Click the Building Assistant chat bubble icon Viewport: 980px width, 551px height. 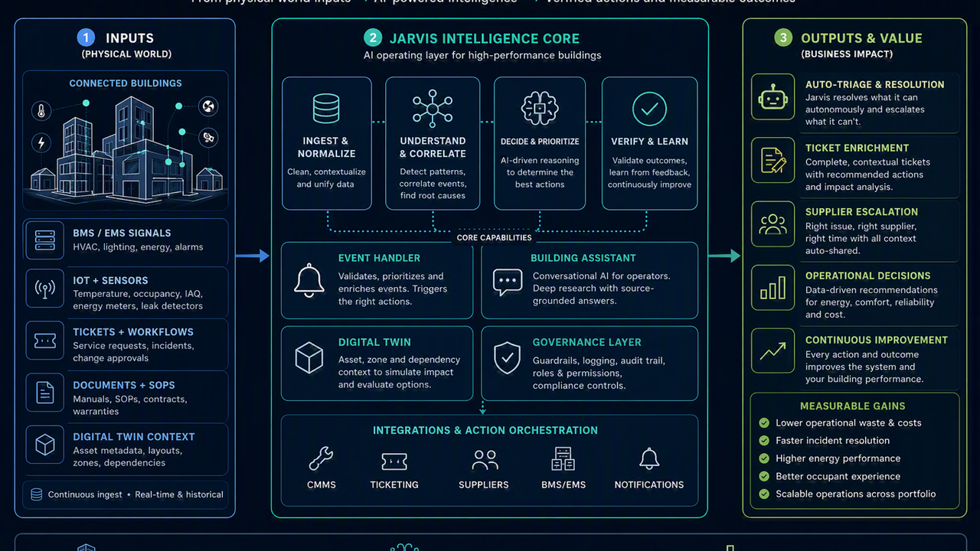[x=508, y=282]
